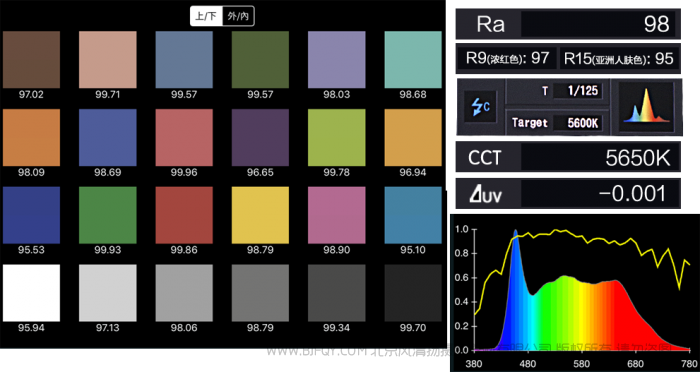Click the ⊿uv -0.001 readout
Screen dimensions: 700x372
tap(568, 193)
